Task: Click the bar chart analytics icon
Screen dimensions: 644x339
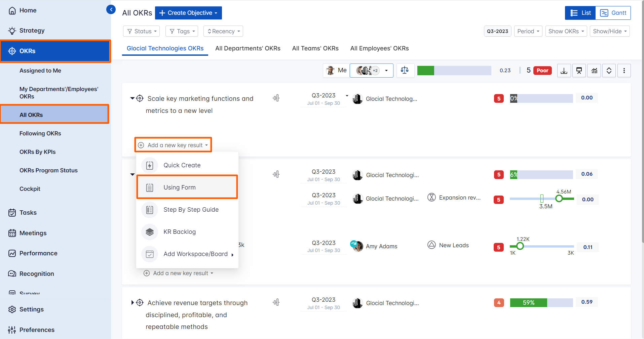Action: [x=594, y=71]
